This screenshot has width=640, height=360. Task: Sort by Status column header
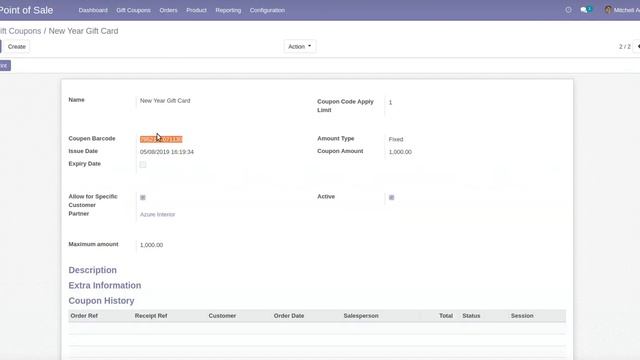tap(471, 316)
